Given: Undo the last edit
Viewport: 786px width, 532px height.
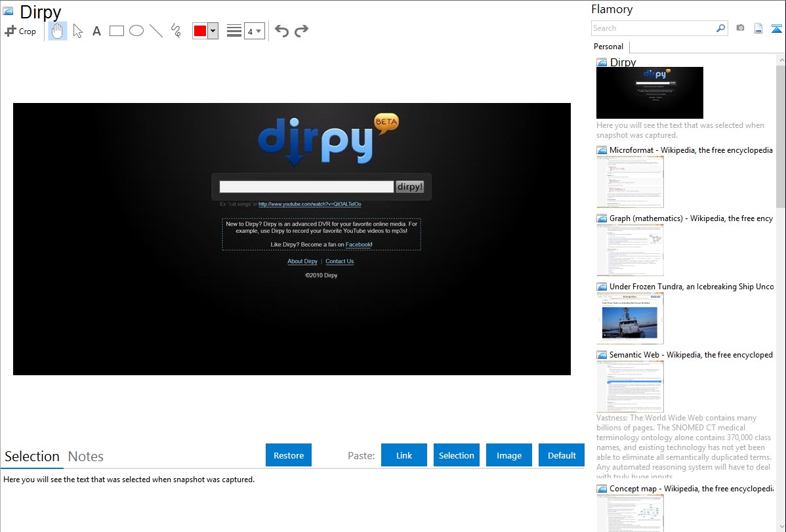Looking at the screenshot, I should pos(281,31).
